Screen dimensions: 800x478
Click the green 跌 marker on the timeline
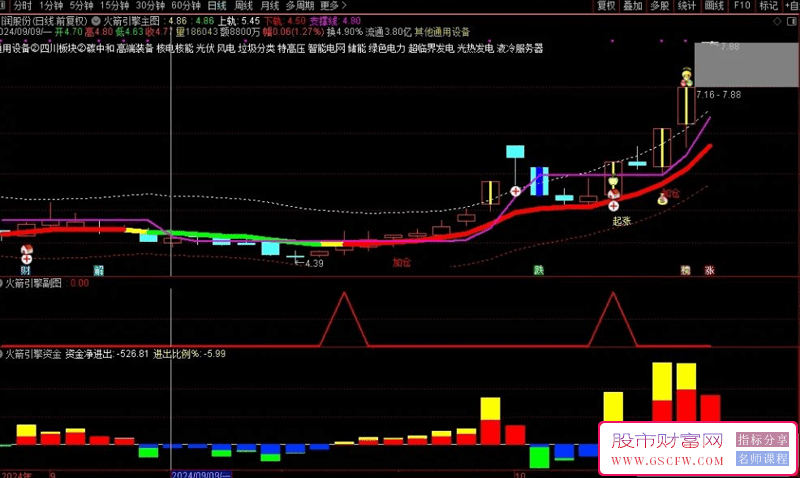(539, 270)
